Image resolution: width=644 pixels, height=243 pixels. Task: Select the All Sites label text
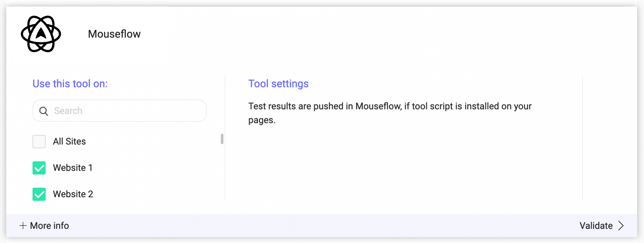tap(69, 141)
